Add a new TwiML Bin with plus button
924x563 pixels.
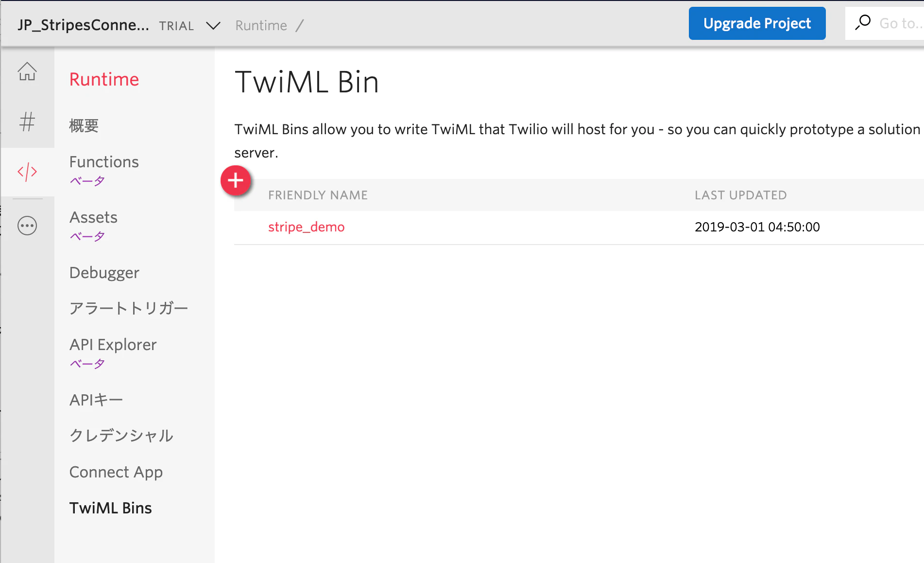tap(236, 180)
